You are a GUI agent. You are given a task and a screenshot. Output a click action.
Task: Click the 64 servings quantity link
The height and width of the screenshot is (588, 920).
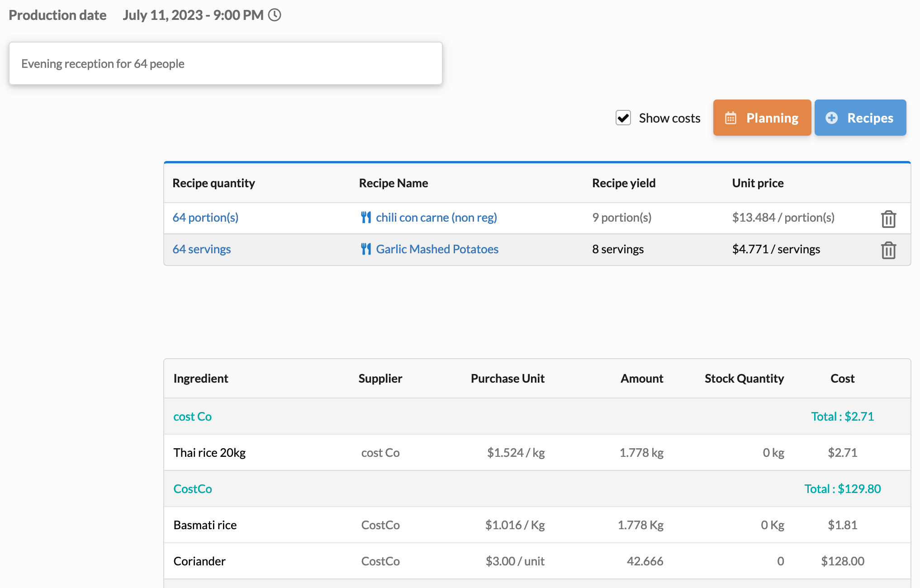[201, 249]
